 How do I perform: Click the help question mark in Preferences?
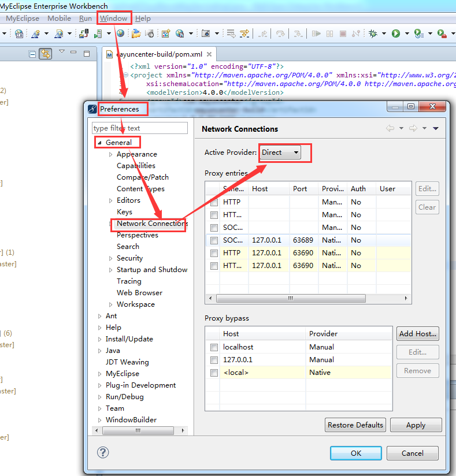point(103,452)
